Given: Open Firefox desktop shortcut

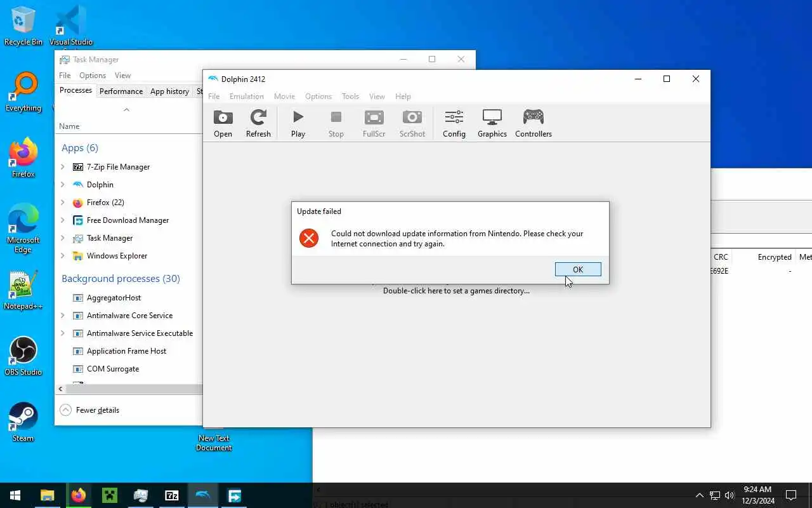Looking at the screenshot, I should [x=23, y=158].
